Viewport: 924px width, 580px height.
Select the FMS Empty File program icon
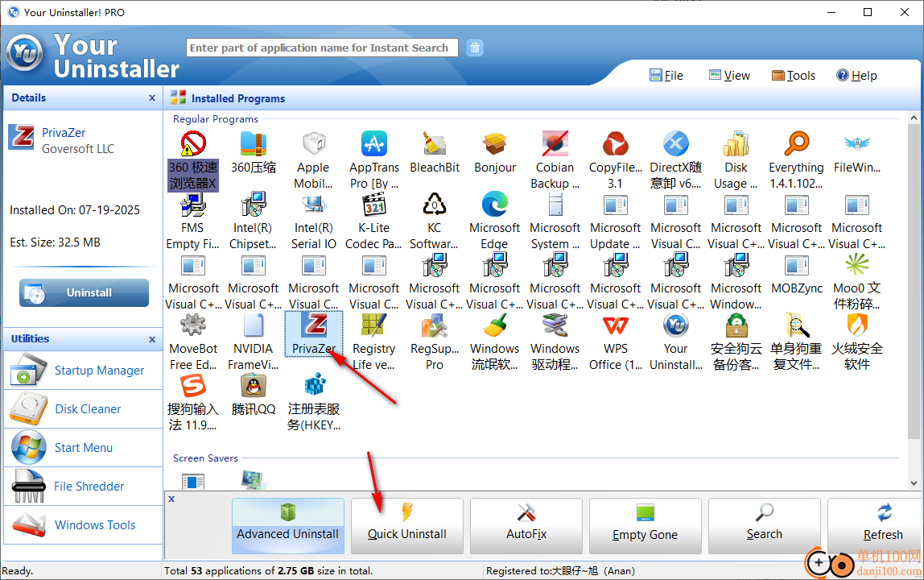coord(192,204)
